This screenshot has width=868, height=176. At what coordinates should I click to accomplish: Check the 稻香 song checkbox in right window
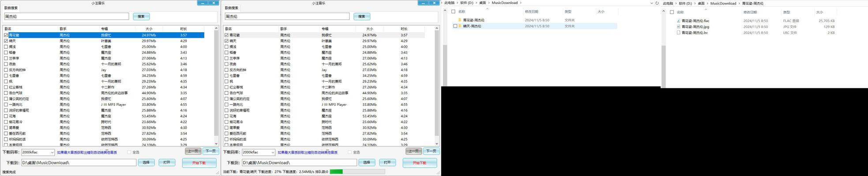click(x=226, y=52)
